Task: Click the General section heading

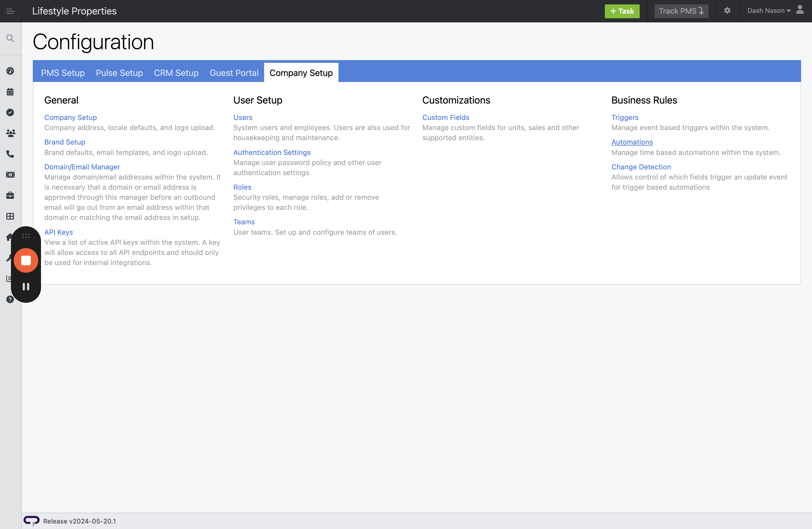Action: coord(62,100)
